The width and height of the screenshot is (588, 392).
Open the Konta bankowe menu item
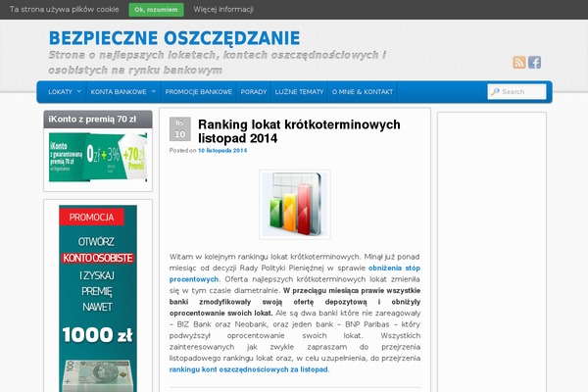[x=119, y=92]
